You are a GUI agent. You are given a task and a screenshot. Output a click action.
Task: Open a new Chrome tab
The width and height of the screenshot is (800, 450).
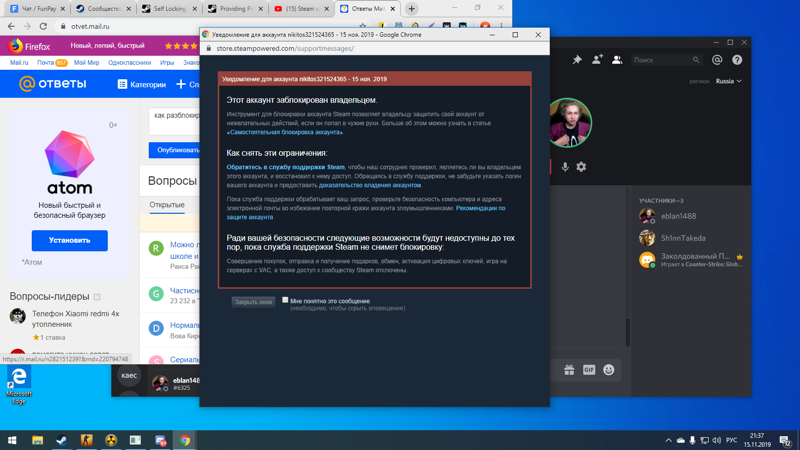click(412, 9)
